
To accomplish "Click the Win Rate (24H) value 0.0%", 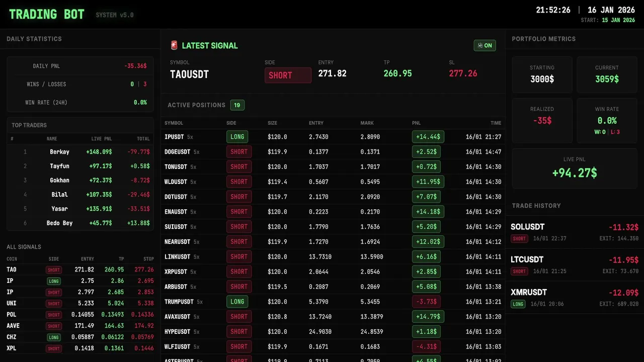I will pos(140,103).
